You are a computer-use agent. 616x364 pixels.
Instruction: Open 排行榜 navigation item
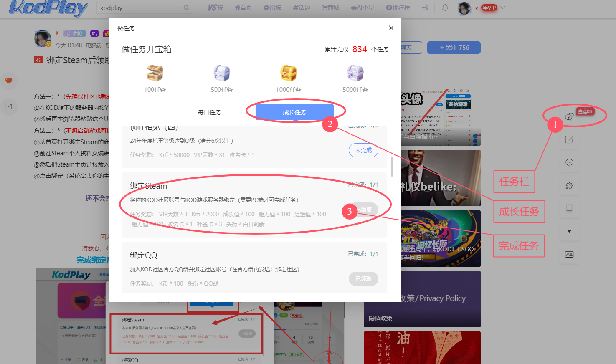point(398,8)
